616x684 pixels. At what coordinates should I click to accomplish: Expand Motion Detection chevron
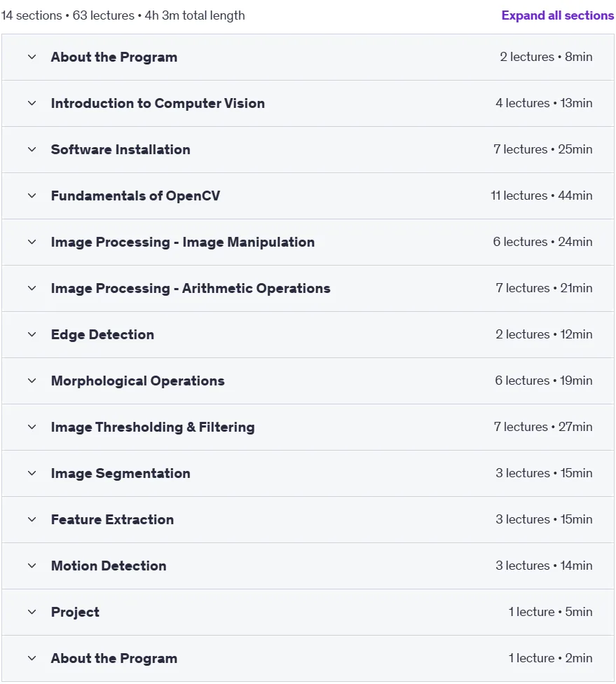[x=32, y=566]
